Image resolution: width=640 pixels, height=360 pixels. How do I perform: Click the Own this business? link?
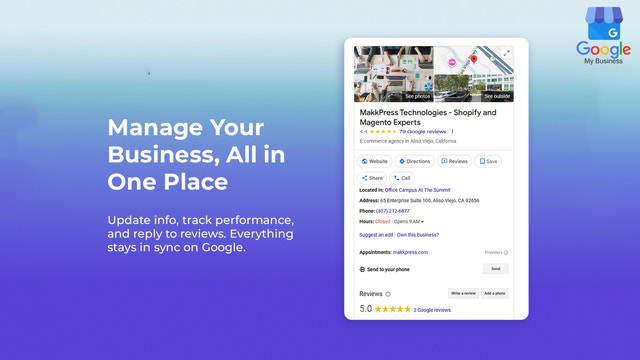[418, 235]
